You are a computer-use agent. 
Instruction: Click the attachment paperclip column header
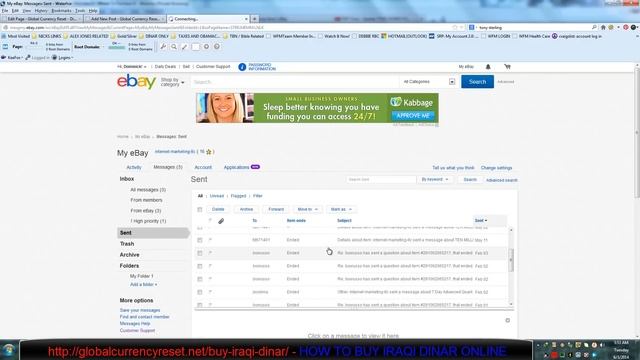[221, 221]
